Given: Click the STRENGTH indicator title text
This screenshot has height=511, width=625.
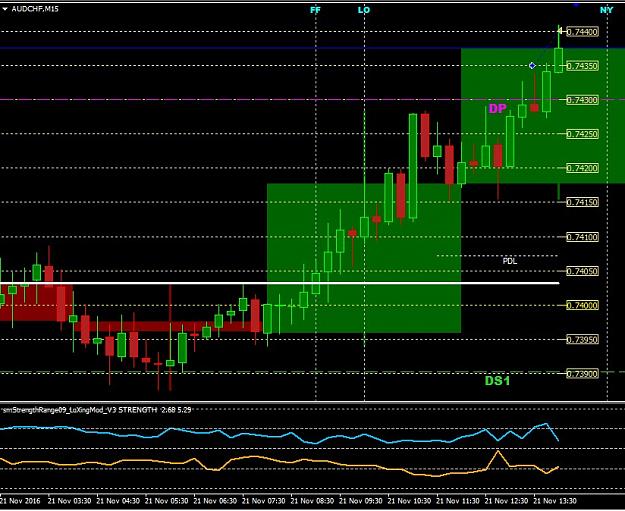Looking at the screenshot, I should pos(96,410).
